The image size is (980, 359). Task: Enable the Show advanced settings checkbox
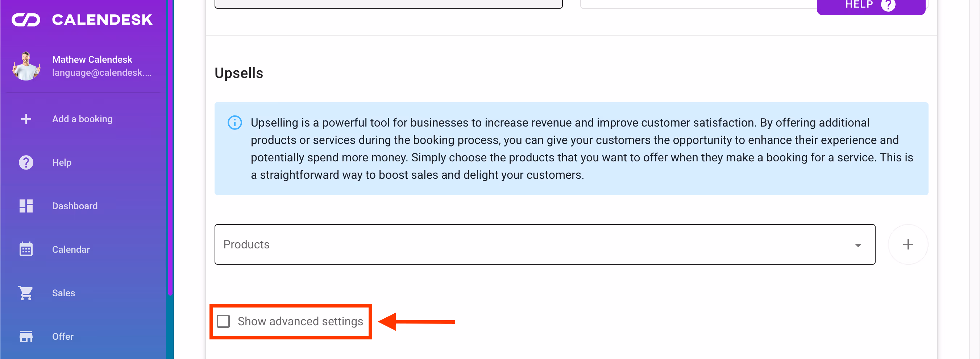coord(224,321)
